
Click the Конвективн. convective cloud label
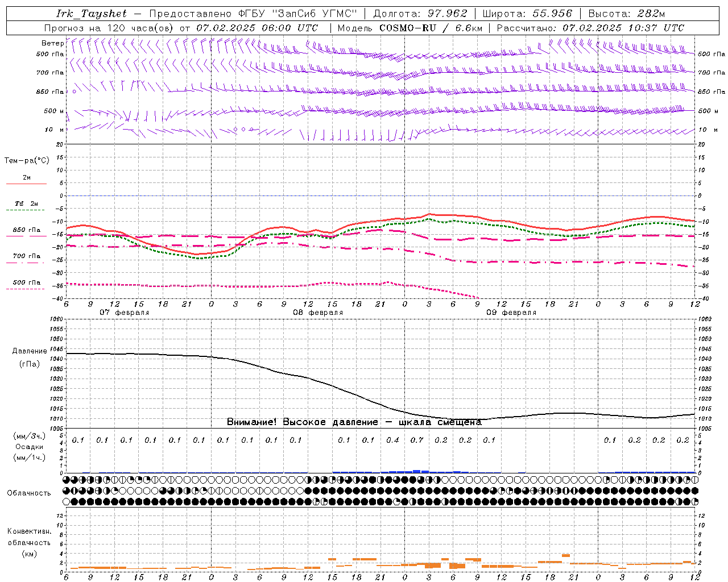[29, 531]
